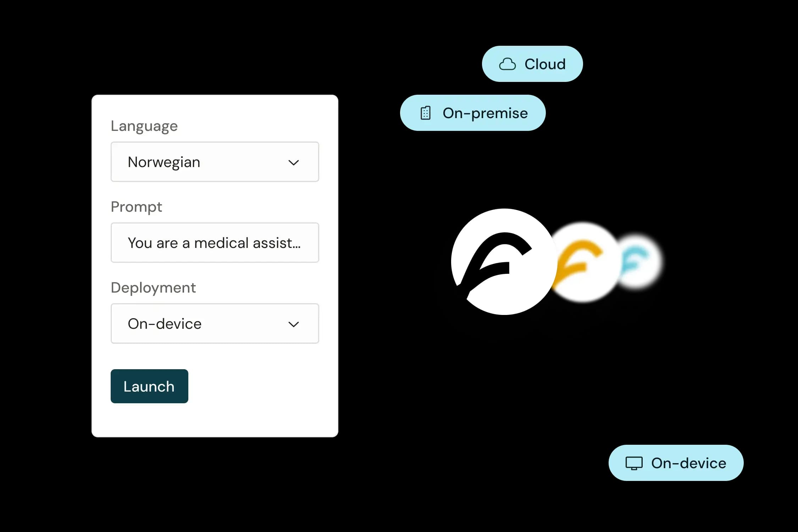
Task: Select the Cloud deployment pill
Action: (x=532, y=64)
